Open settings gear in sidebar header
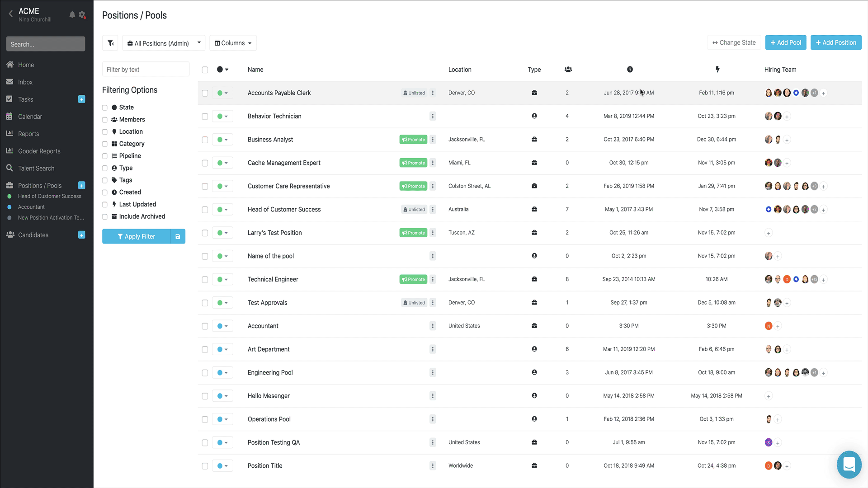Image resolution: width=868 pixels, height=488 pixels. 82,14
